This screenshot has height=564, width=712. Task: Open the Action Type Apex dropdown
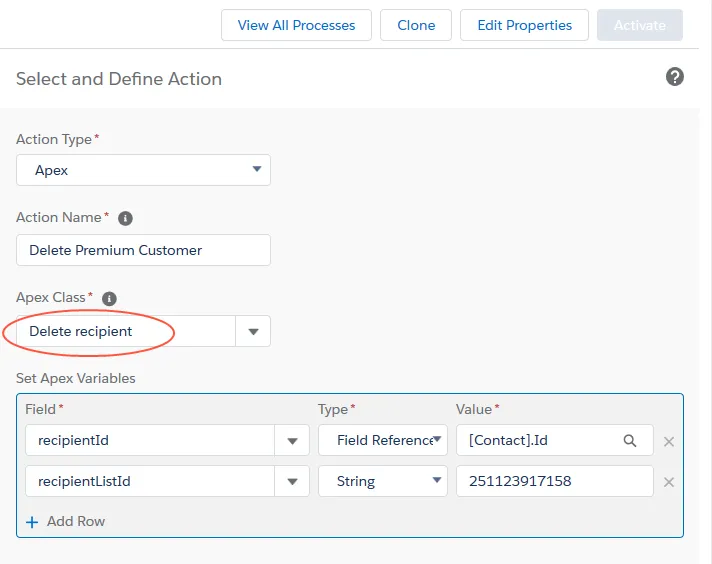[x=143, y=170]
